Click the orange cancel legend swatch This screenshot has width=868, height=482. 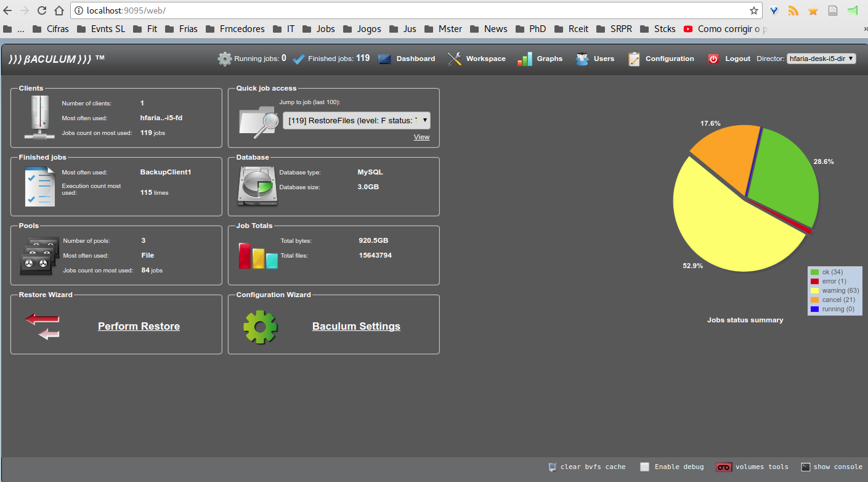pyautogui.click(x=815, y=300)
